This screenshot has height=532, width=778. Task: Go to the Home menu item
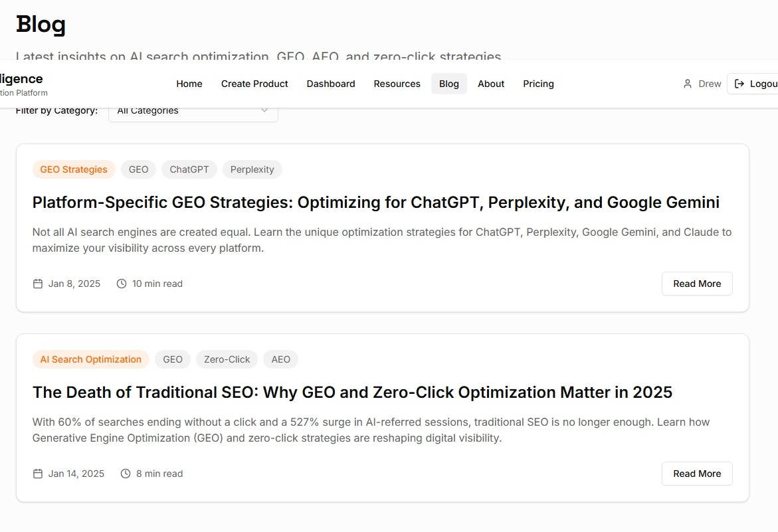[x=189, y=84]
